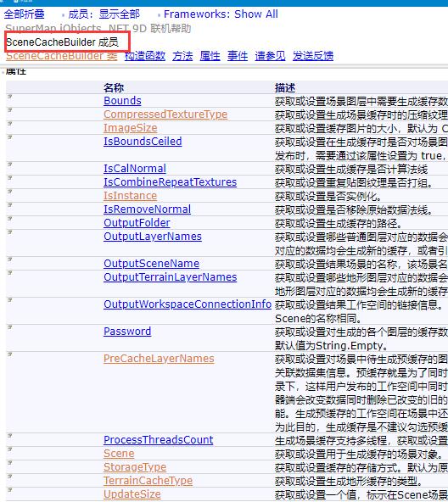Open the ImageSize property link

point(130,128)
